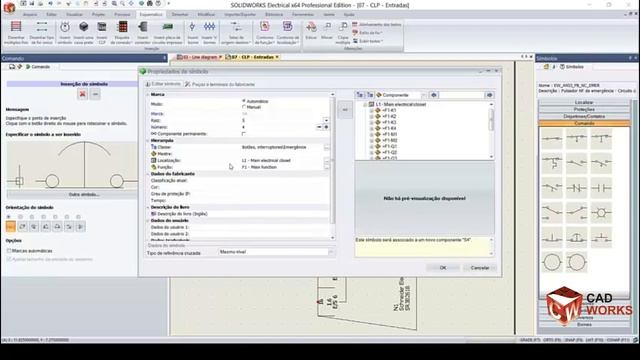
Task: Collapse Hierarquia property section
Action: click(148, 140)
